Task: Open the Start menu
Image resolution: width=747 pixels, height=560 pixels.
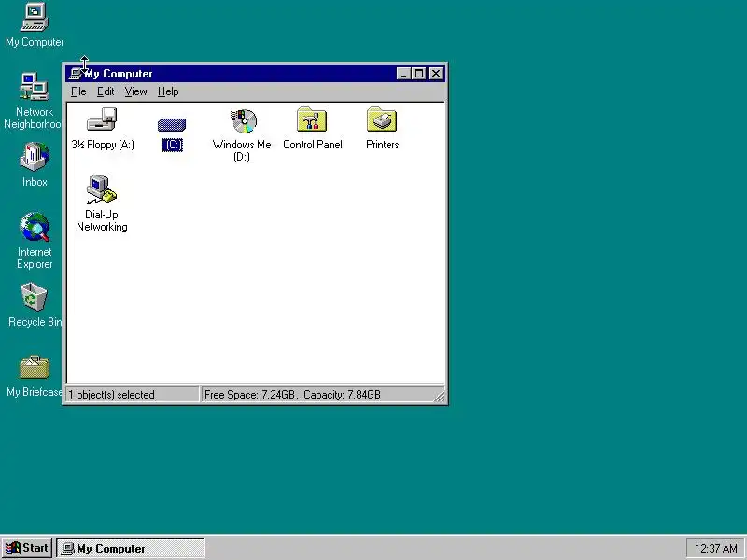Action: pyautogui.click(x=27, y=548)
